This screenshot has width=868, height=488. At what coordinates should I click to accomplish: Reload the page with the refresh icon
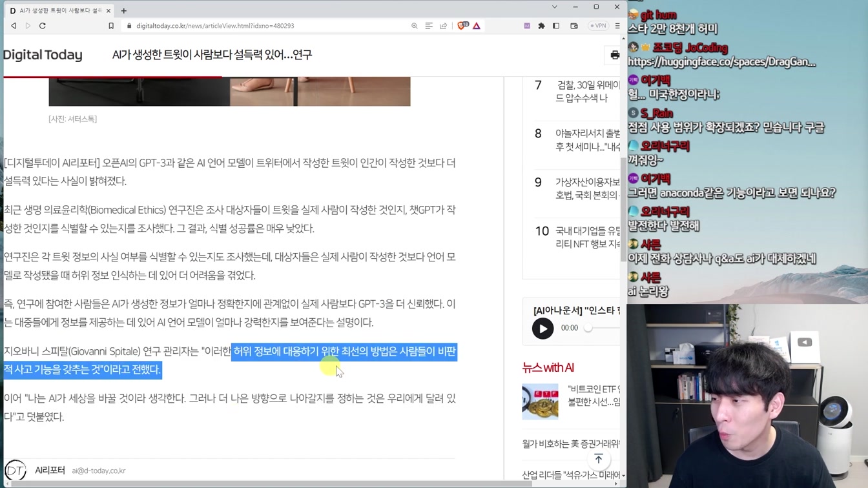tap(43, 26)
